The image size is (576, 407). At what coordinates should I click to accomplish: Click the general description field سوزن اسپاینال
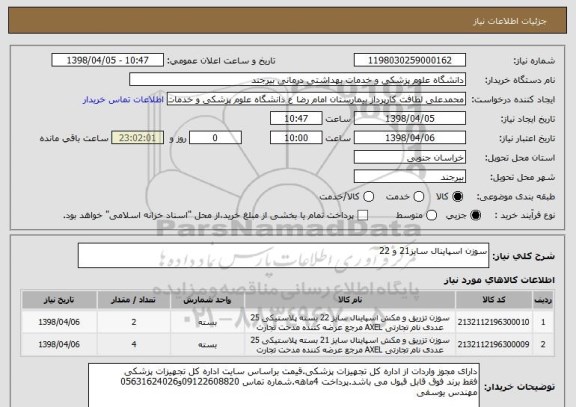coord(283,255)
